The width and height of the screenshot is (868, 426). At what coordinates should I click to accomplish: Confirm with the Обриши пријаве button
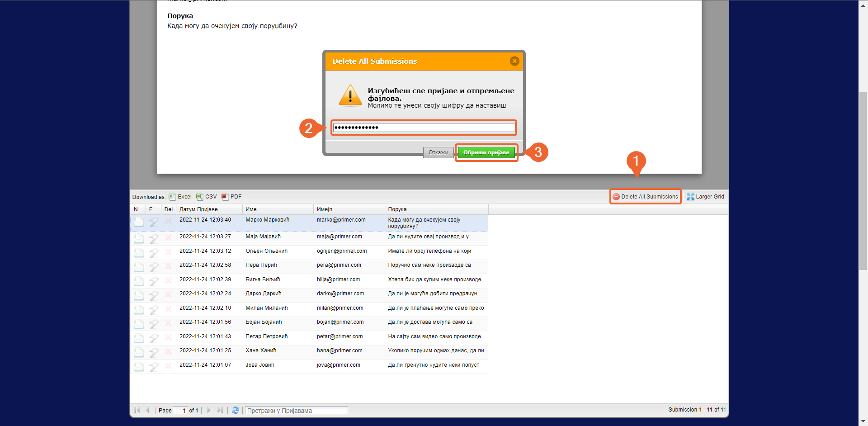(x=486, y=152)
